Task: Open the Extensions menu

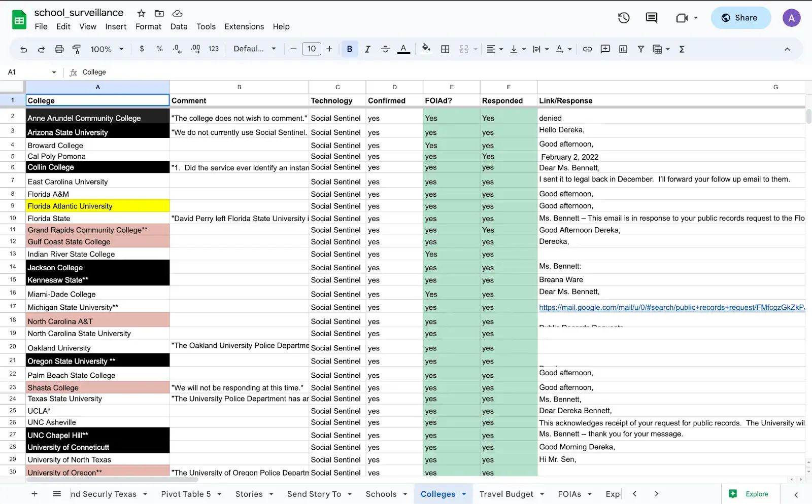Action: (244, 26)
